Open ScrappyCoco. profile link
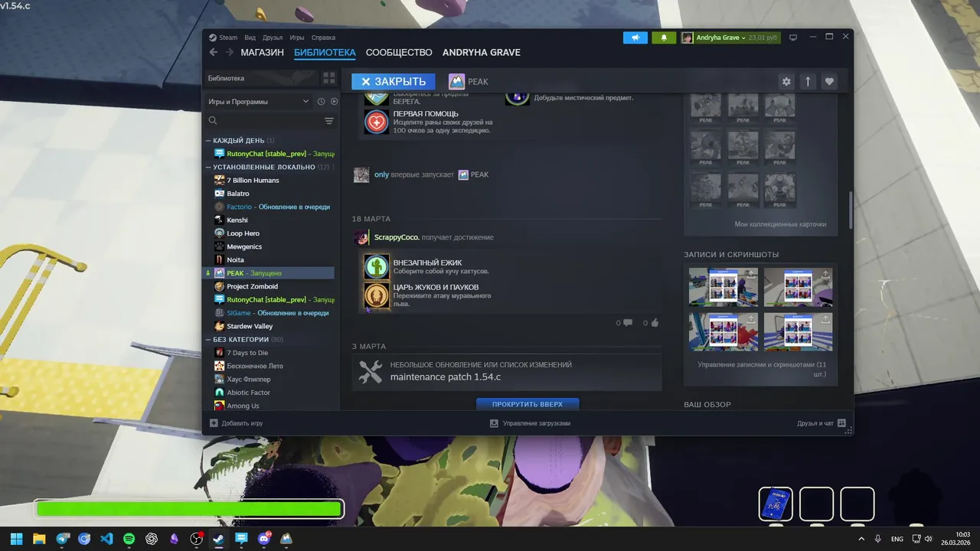Screen dimensions: 980x551 pyautogui.click(x=397, y=237)
